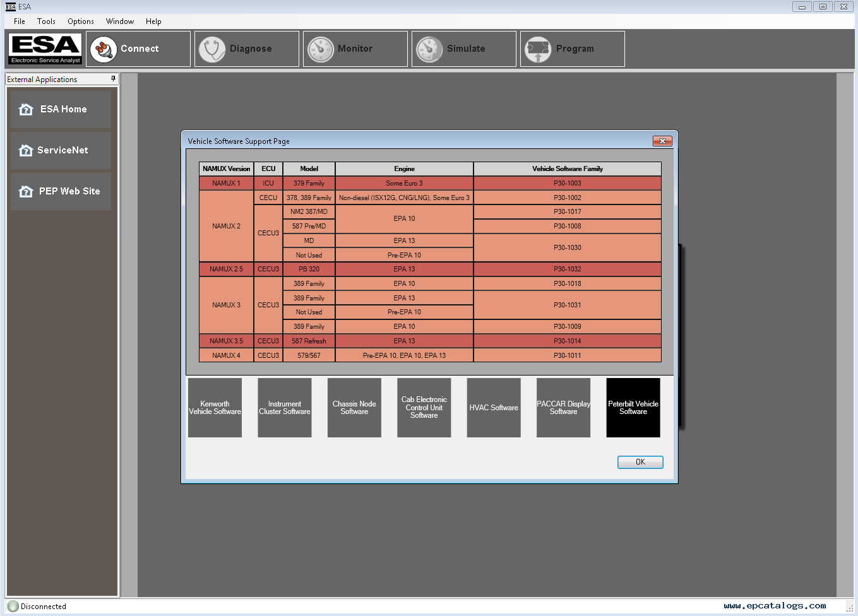The image size is (858, 616).
Task: Open ServiceNet sidebar link
Action: (61, 150)
